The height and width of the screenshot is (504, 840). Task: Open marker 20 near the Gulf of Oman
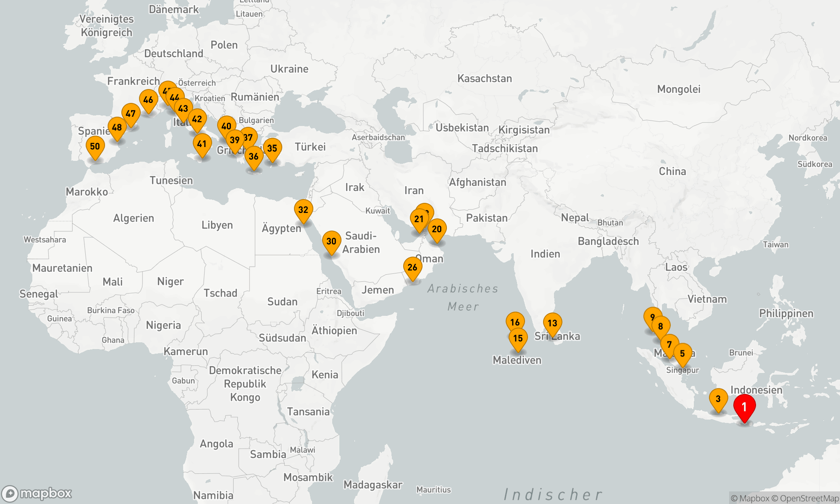coord(437,229)
